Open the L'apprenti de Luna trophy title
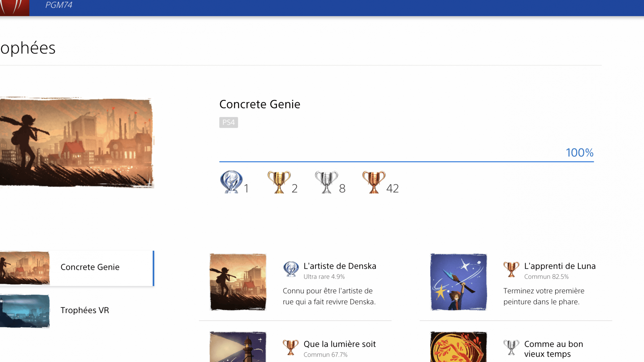This screenshot has width=644, height=362. [x=560, y=266]
